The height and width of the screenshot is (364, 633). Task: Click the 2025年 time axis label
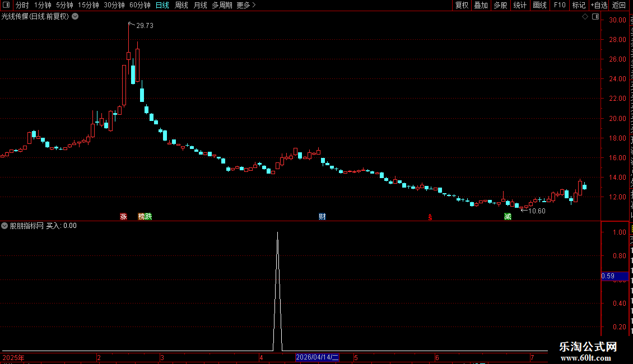coord(13,357)
